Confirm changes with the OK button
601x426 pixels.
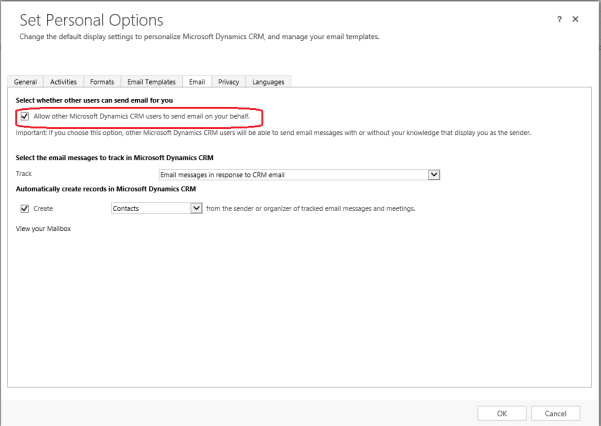(x=502, y=413)
